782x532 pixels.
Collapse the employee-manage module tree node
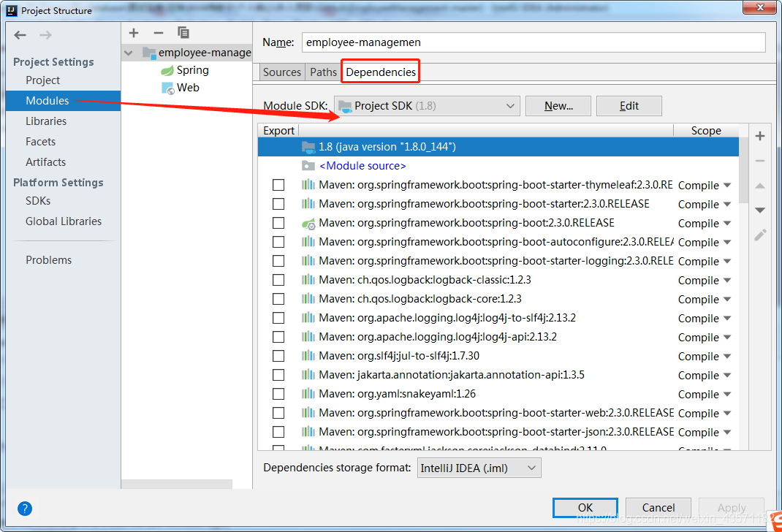tap(129, 53)
